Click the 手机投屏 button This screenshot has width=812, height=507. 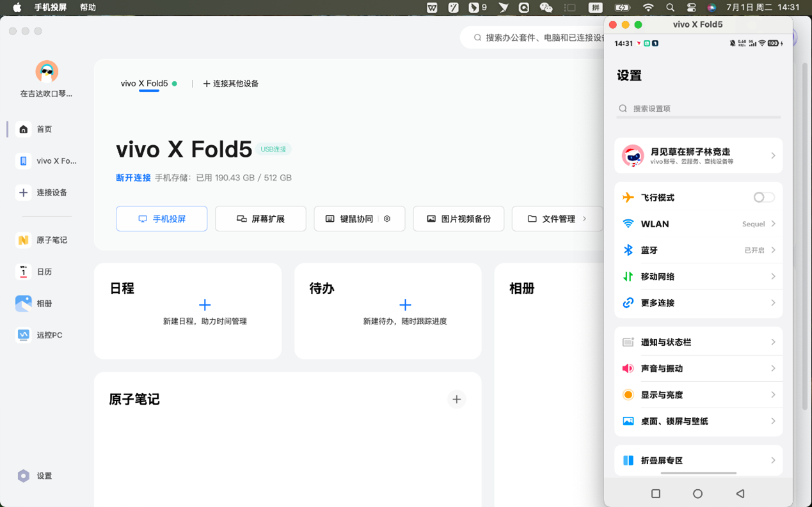tap(161, 219)
